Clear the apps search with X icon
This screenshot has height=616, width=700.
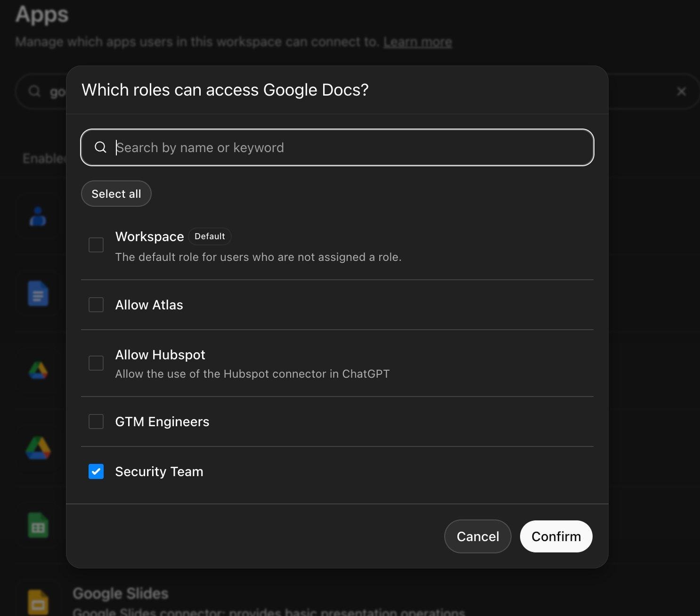(681, 91)
